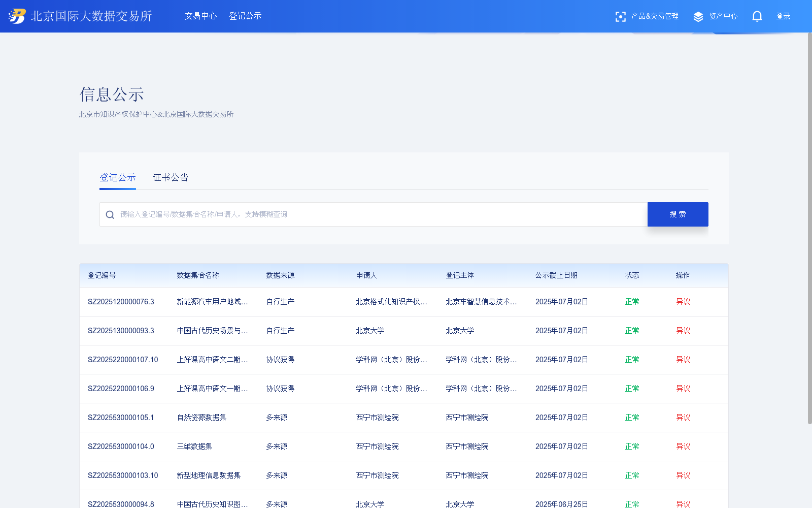
Task: Switch to the 证书公告 tab
Action: tap(171, 178)
